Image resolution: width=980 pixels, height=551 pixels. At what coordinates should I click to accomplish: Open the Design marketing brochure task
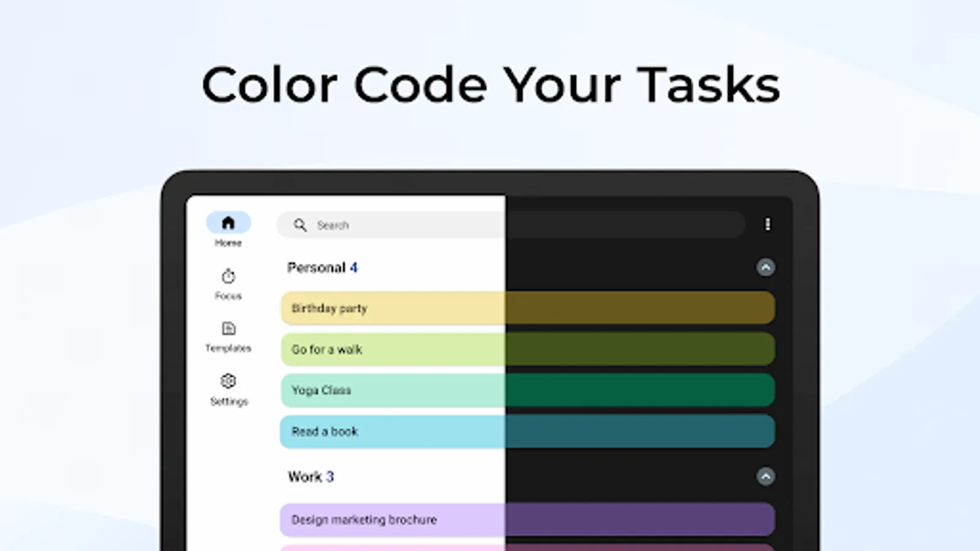(528, 519)
